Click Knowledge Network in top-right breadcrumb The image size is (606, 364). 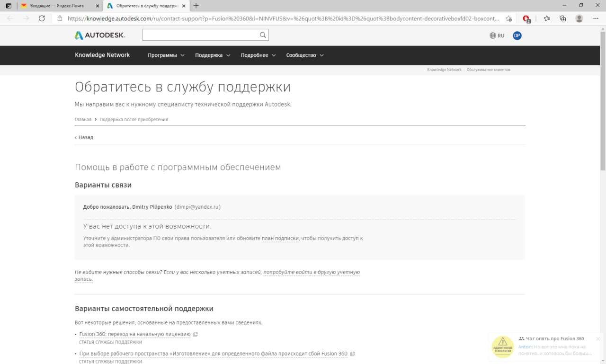pos(444,70)
